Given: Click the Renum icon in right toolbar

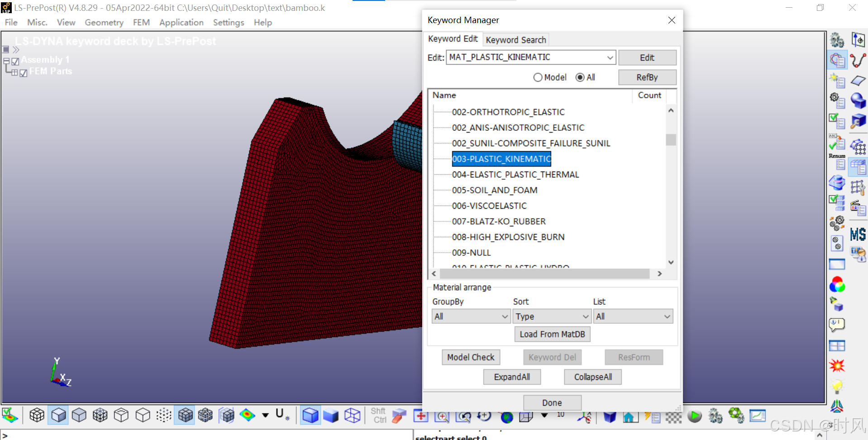Looking at the screenshot, I should (x=837, y=162).
